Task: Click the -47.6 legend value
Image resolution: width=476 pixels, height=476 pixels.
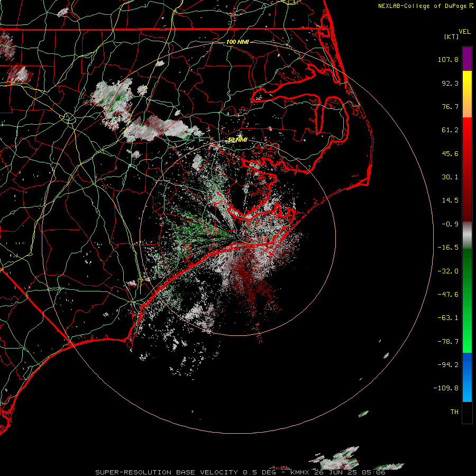Action: 448,295
